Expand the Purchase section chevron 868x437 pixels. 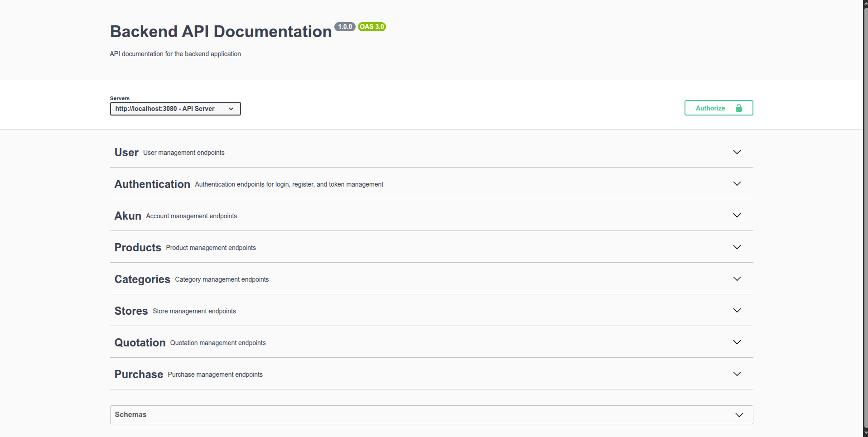click(x=737, y=374)
